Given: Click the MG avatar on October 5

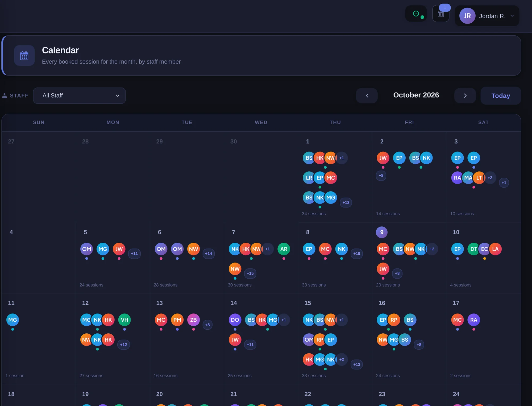Looking at the screenshot, I should coord(103,249).
